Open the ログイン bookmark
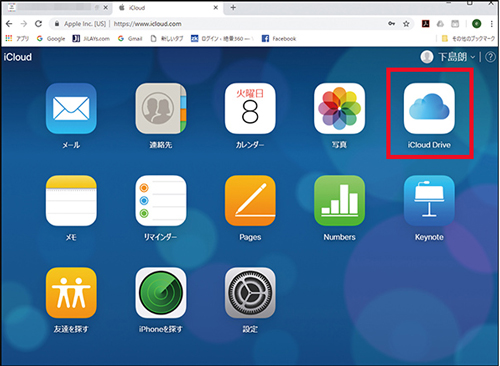Image resolution: width=500 pixels, height=366 pixels. [x=222, y=39]
